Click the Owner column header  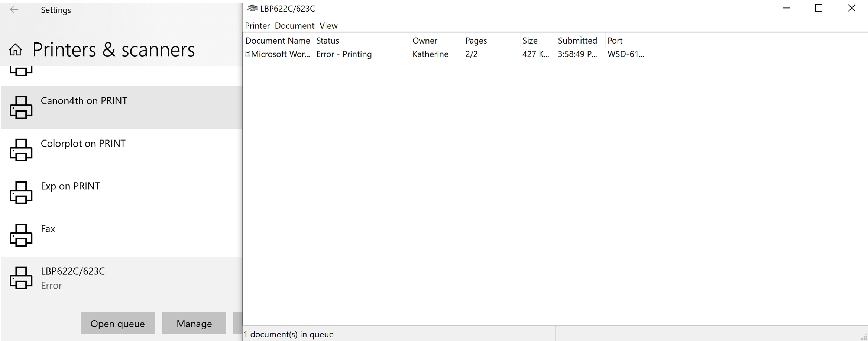[425, 41]
